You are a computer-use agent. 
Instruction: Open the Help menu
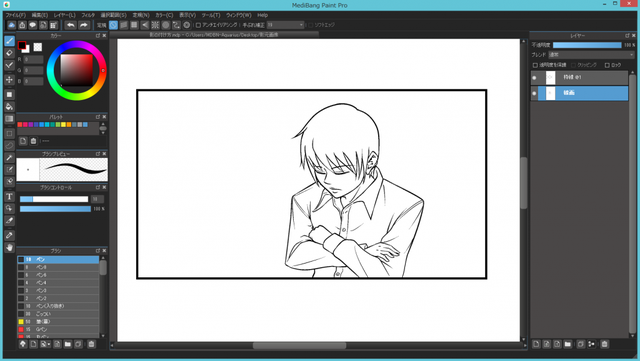tap(262, 15)
